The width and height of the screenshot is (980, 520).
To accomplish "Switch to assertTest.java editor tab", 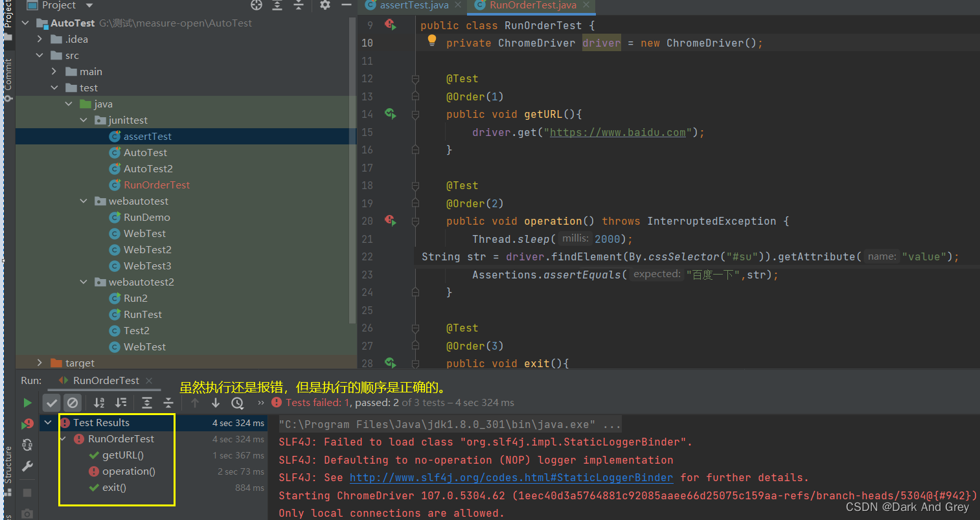I will pyautogui.click(x=413, y=5).
